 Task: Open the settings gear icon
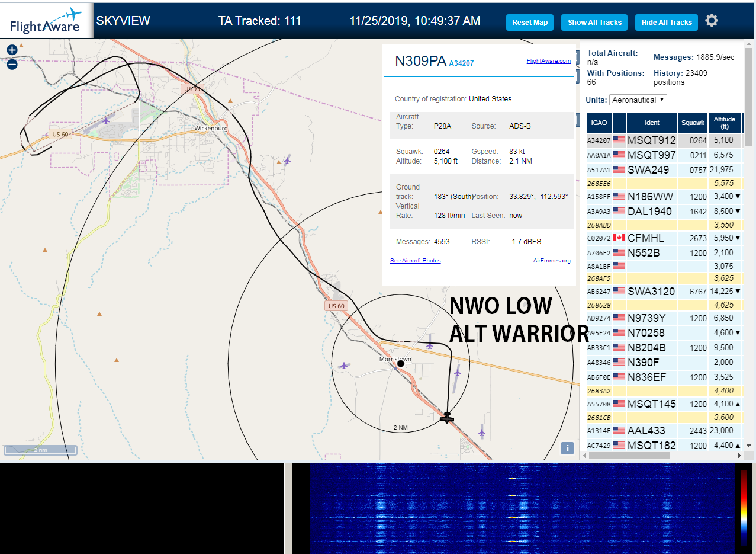pos(712,21)
